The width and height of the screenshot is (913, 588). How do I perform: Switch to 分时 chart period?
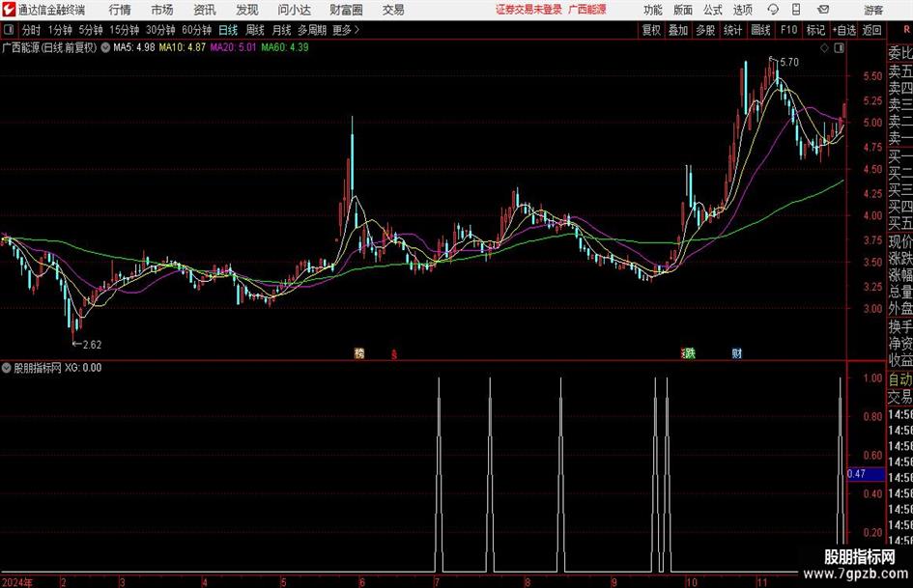(x=32, y=30)
